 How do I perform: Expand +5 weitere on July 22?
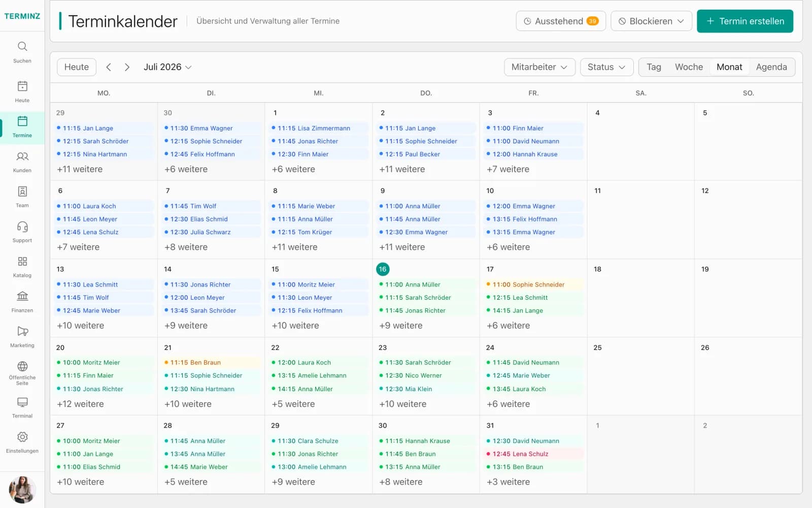pyautogui.click(x=293, y=404)
